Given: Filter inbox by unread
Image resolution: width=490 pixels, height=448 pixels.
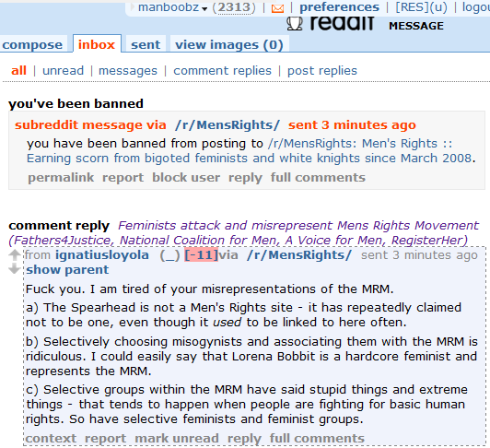Looking at the screenshot, I should 64,71.
